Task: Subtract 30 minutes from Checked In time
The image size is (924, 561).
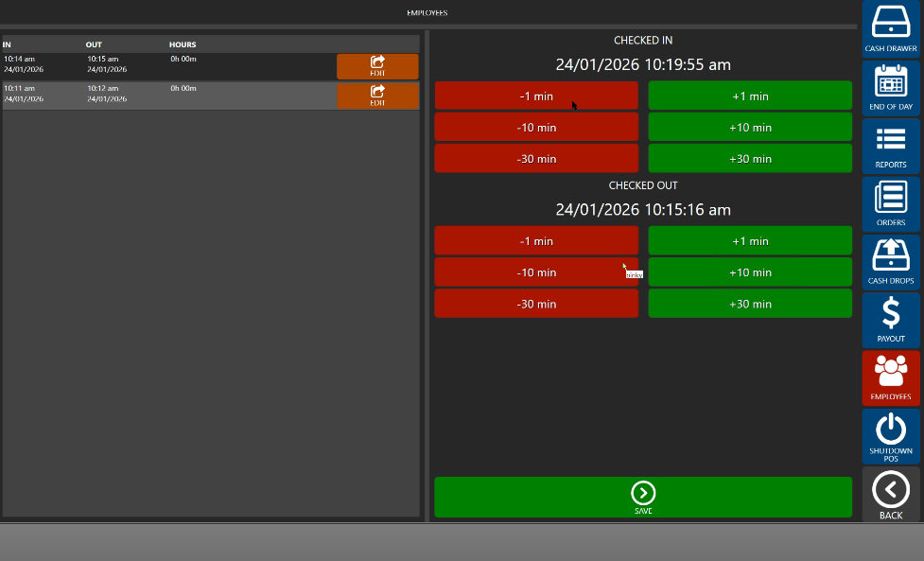Action: click(x=536, y=159)
